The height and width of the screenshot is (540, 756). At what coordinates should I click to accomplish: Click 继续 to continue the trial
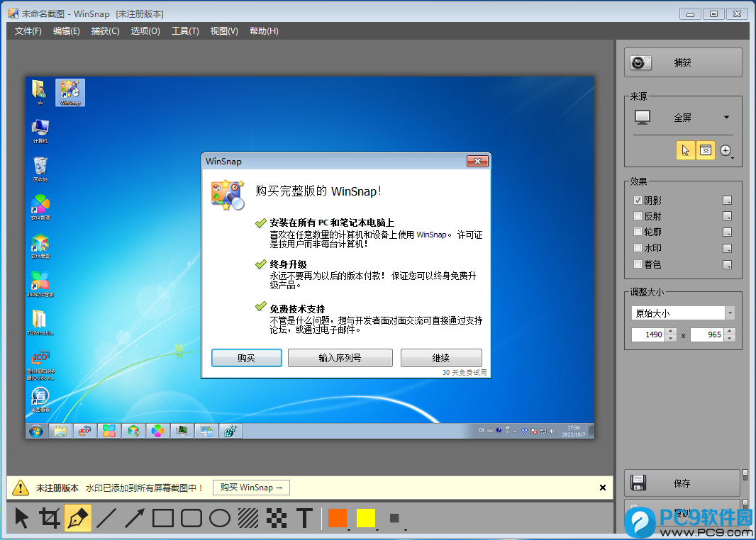(x=440, y=358)
